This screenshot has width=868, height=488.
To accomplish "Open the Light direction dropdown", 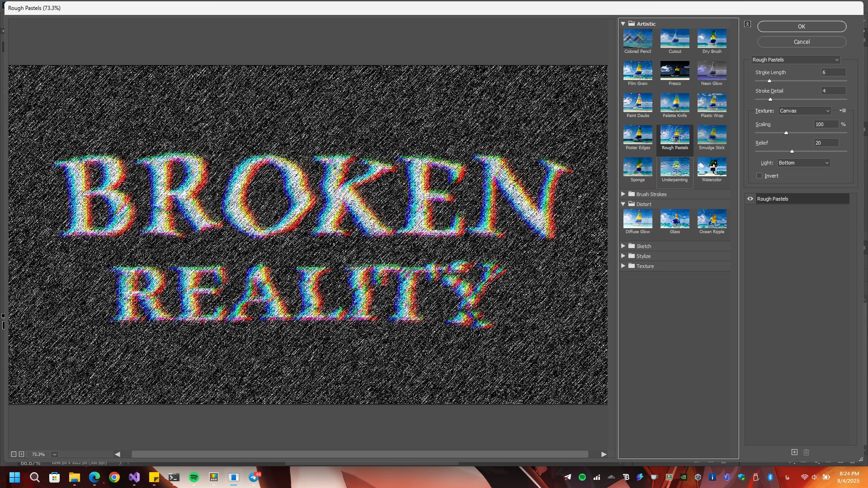I will click(803, 163).
